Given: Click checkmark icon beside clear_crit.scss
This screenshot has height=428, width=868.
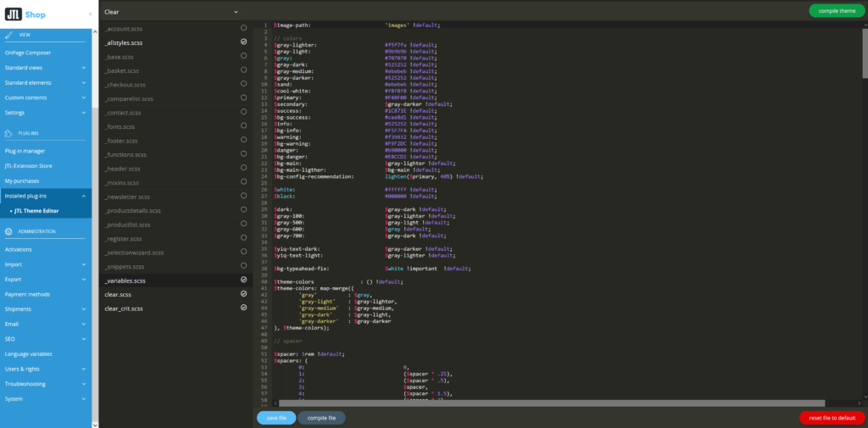Looking at the screenshot, I should click(x=244, y=308).
